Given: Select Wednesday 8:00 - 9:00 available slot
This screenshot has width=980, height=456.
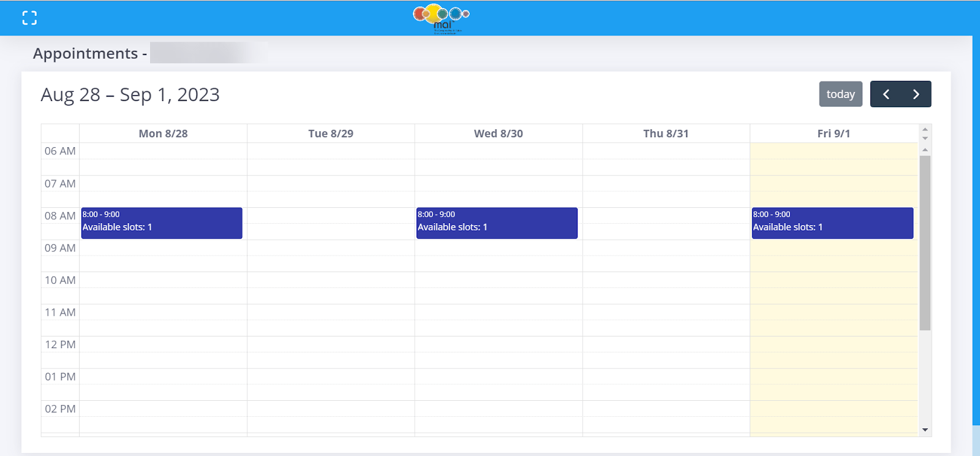Looking at the screenshot, I should (x=497, y=223).
